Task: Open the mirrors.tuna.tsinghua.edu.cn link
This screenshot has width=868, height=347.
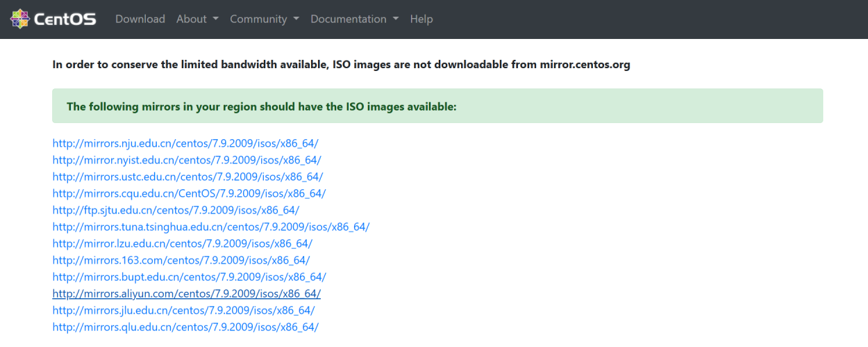Action: point(211,227)
